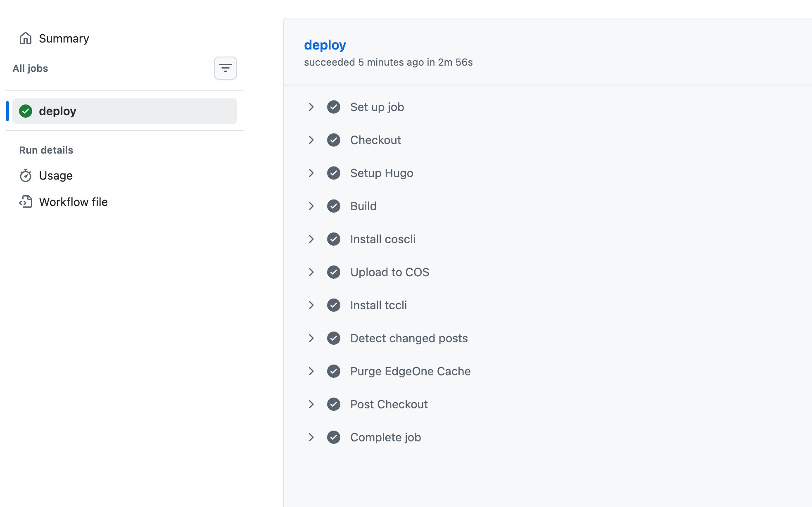Select the deploy job in All jobs list

click(57, 111)
